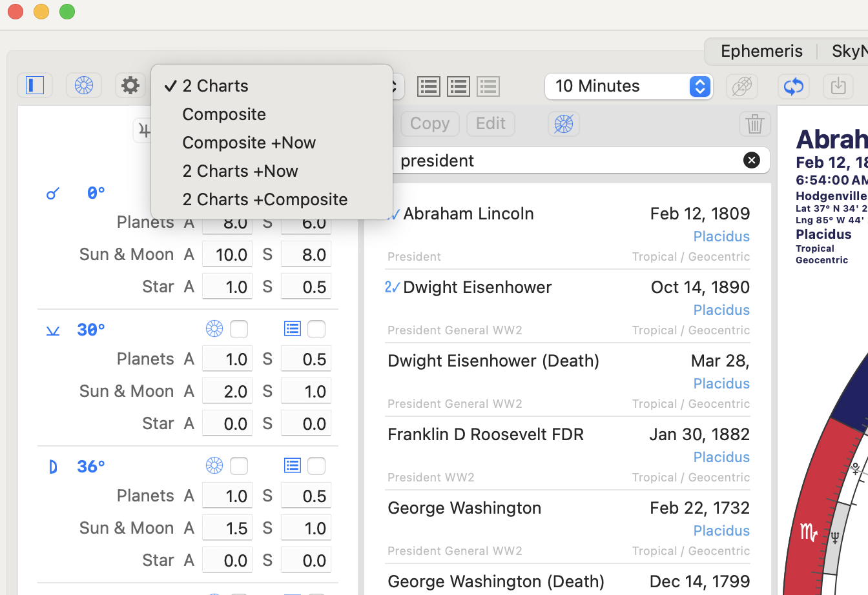Screen dimensions: 868x595
Task: Open the 10 Minutes dropdown
Action: pos(628,86)
